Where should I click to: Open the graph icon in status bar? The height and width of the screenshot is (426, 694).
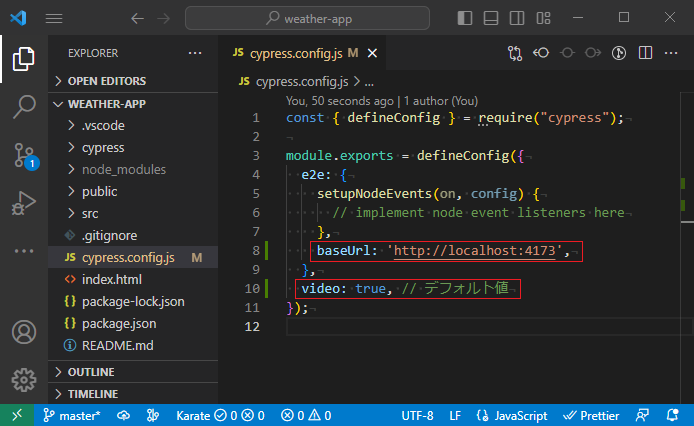click(x=153, y=415)
